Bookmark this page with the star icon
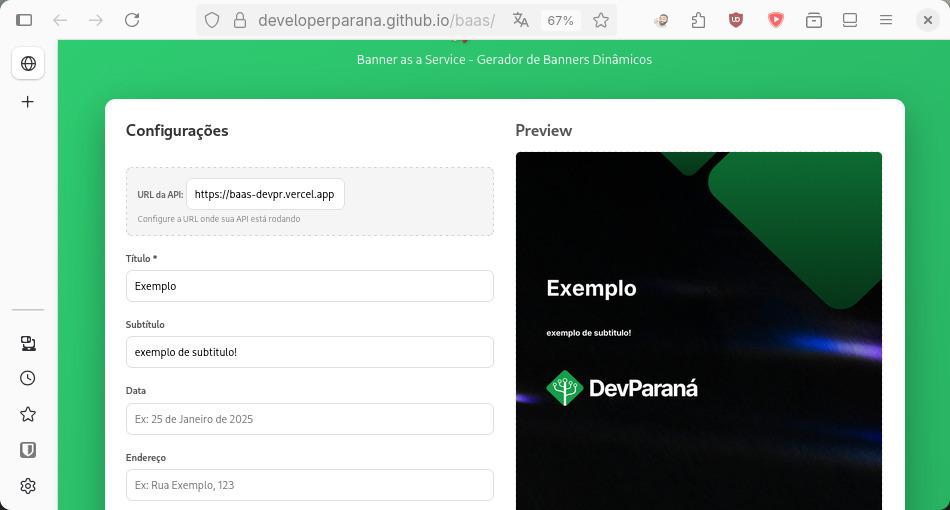 [601, 20]
